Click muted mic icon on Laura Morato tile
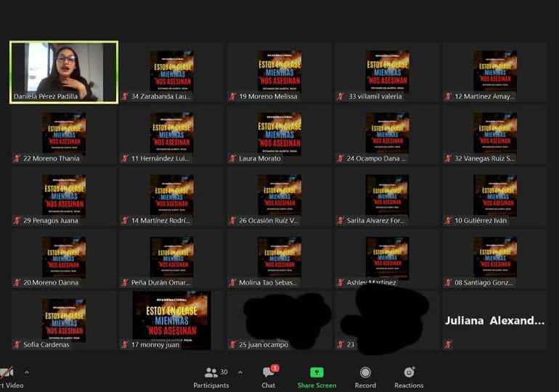Viewport: 559px width, 392px height. (232, 159)
